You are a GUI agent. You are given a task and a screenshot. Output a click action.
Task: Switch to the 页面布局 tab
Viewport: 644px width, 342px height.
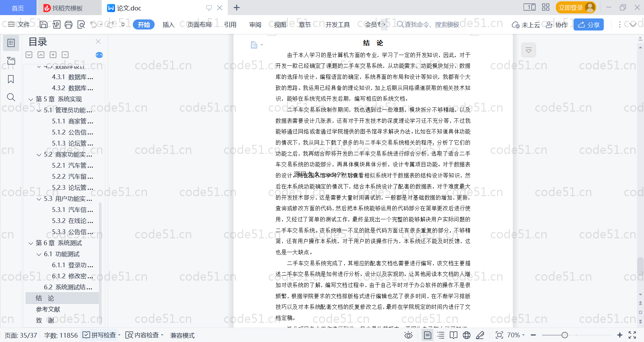[199, 24]
